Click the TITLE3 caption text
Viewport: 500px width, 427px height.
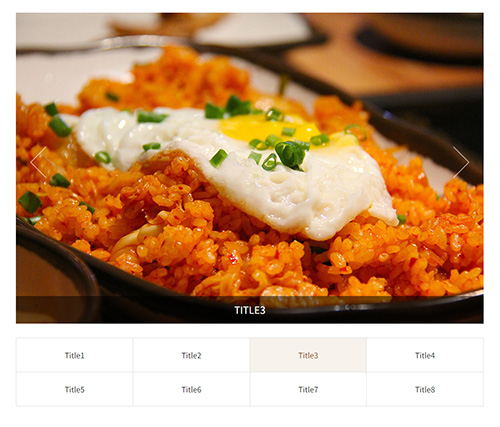coord(250,310)
